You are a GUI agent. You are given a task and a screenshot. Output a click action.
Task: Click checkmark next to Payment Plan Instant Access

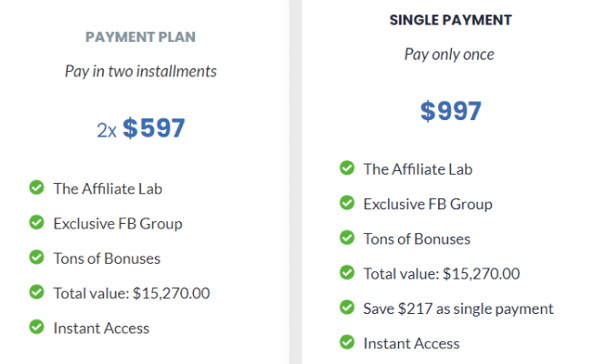pos(36,327)
